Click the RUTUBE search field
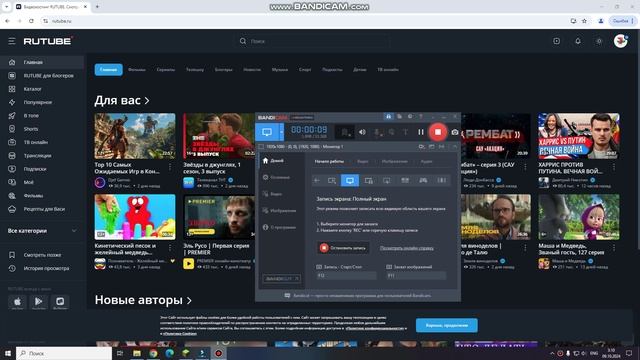This screenshot has width=640, height=360. click(312, 41)
